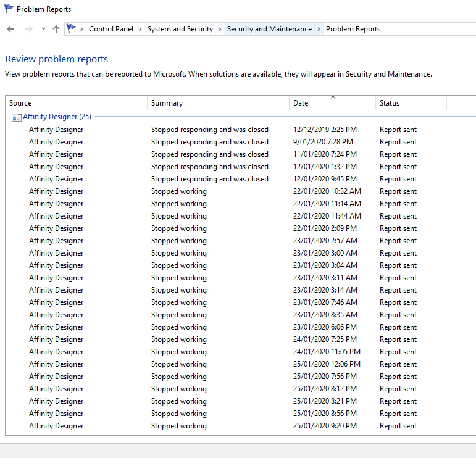Sort by the Summary column header

coord(218,103)
